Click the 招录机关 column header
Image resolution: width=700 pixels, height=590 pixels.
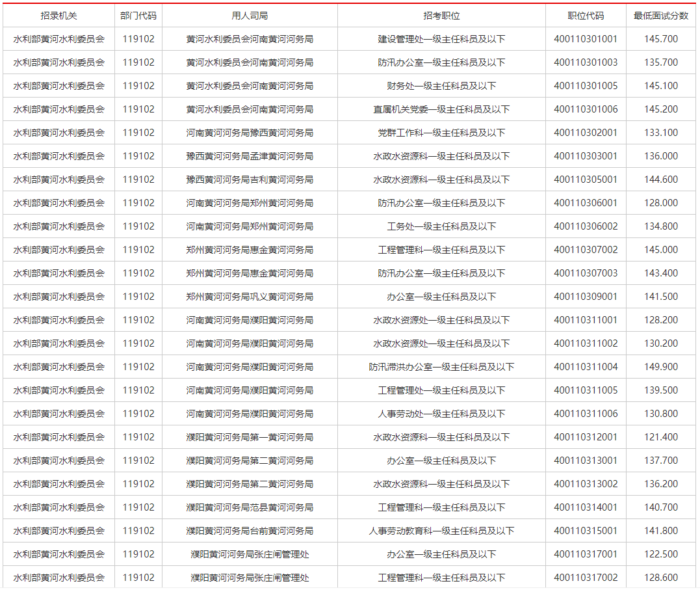pos(59,16)
